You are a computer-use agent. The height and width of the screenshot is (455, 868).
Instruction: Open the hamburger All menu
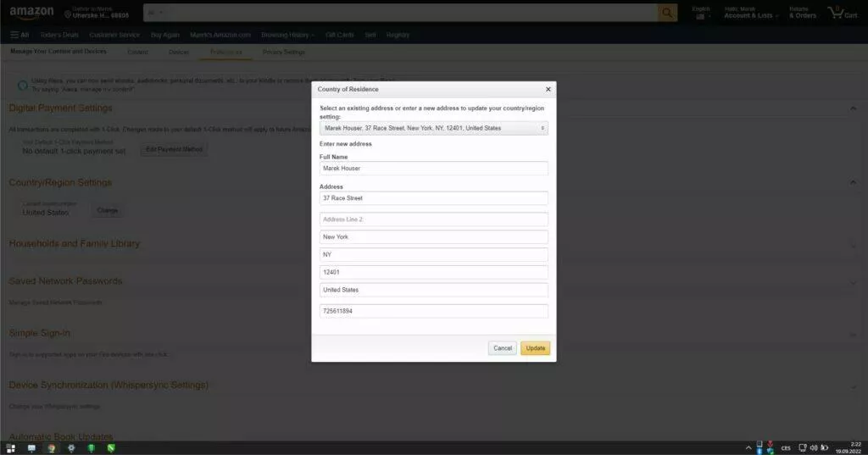[x=19, y=35]
